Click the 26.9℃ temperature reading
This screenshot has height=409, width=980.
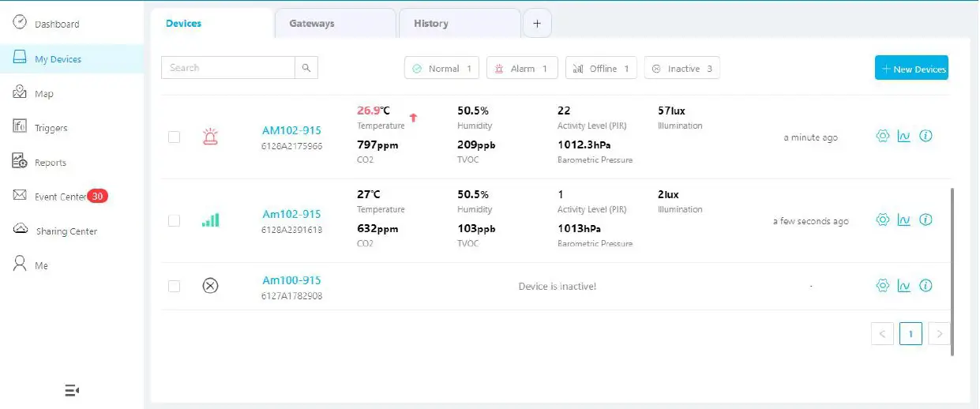[374, 111]
